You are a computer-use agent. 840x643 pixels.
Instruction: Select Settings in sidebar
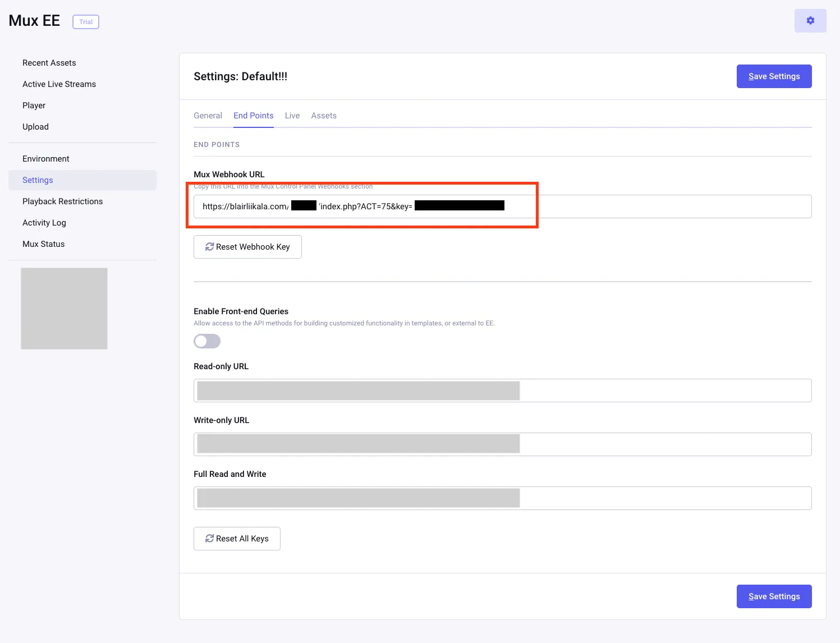pyautogui.click(x=82, y=180)
